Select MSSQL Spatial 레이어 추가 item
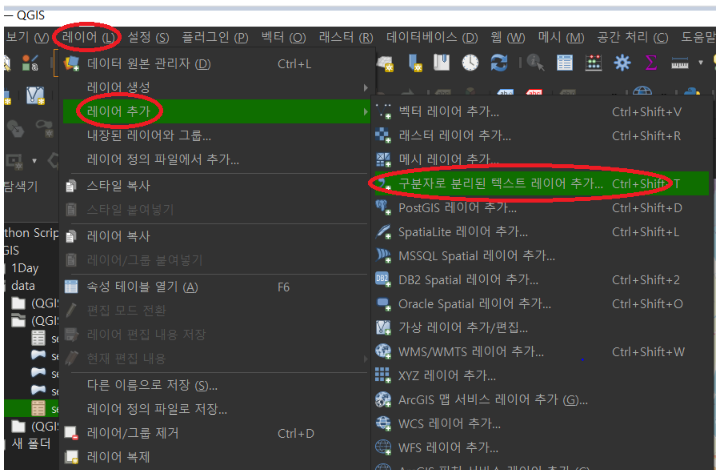Screen dimensions: 716x470 (x=542, y=256)
